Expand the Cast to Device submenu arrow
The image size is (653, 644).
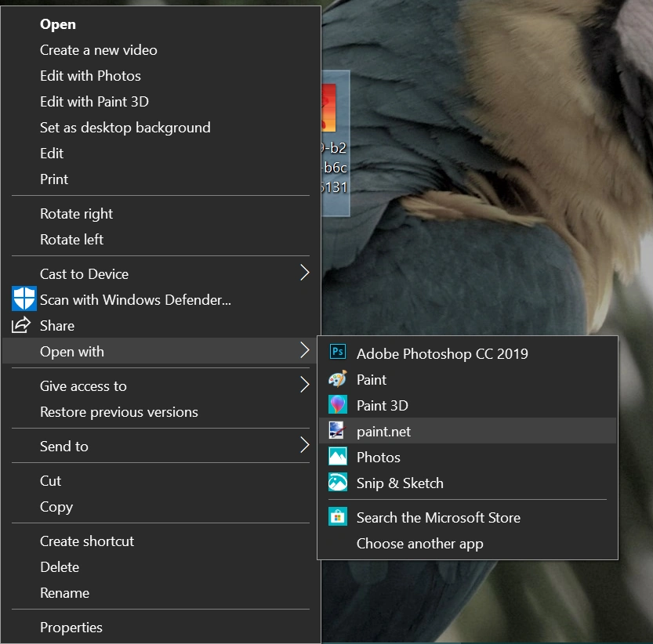[305, 273]
